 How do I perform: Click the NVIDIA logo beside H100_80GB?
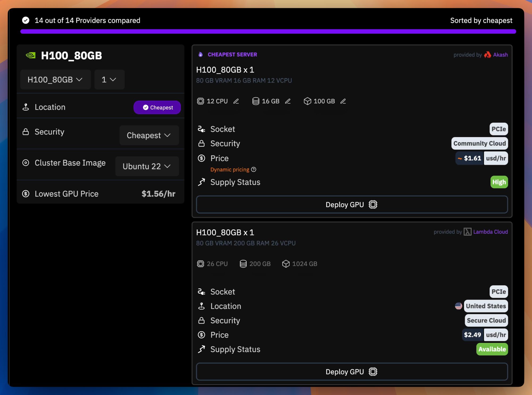pos(31,55)
